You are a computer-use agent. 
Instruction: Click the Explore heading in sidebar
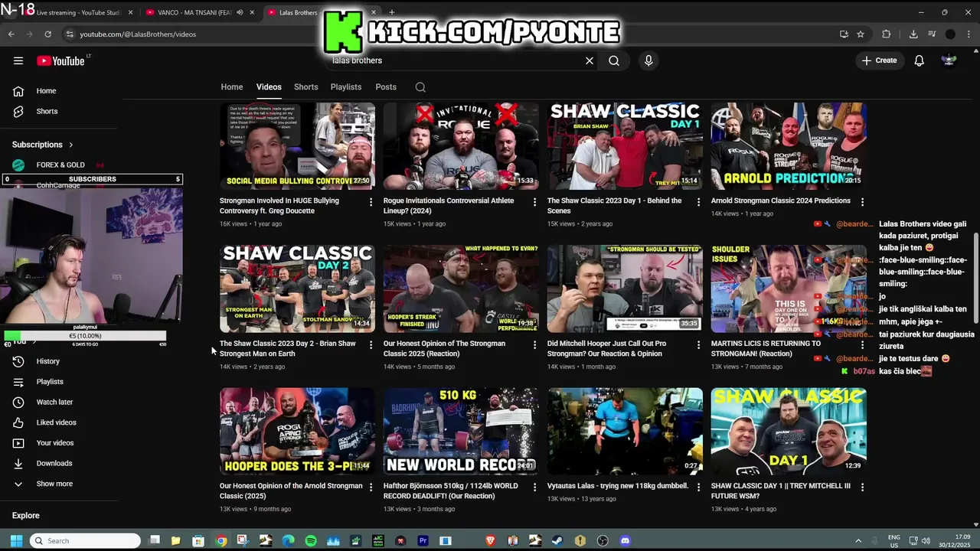(x=25, y=516)
